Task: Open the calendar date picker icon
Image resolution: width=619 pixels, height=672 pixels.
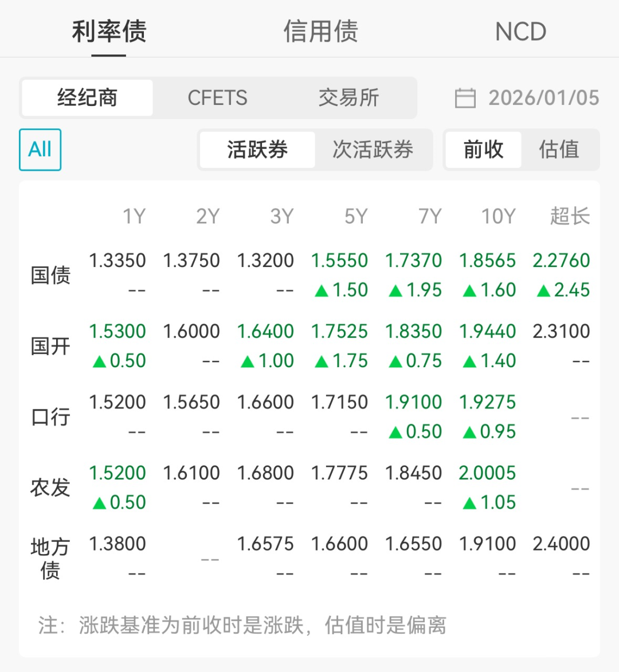Action: (x=465, y=98)
